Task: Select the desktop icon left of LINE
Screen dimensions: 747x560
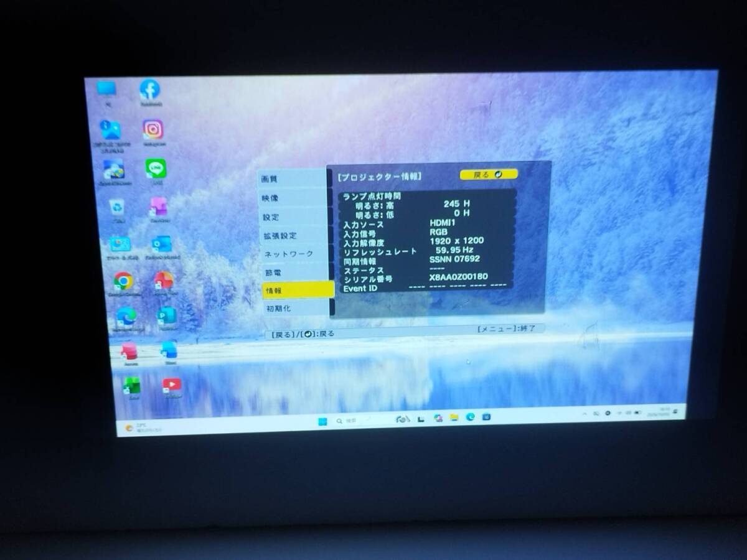Action: [x=114, y=169]
